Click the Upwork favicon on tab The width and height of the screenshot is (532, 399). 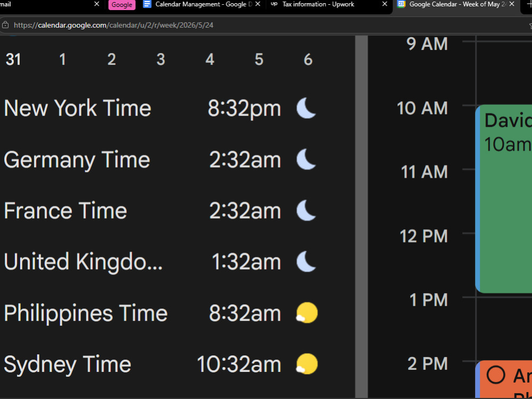click(274, 4)
